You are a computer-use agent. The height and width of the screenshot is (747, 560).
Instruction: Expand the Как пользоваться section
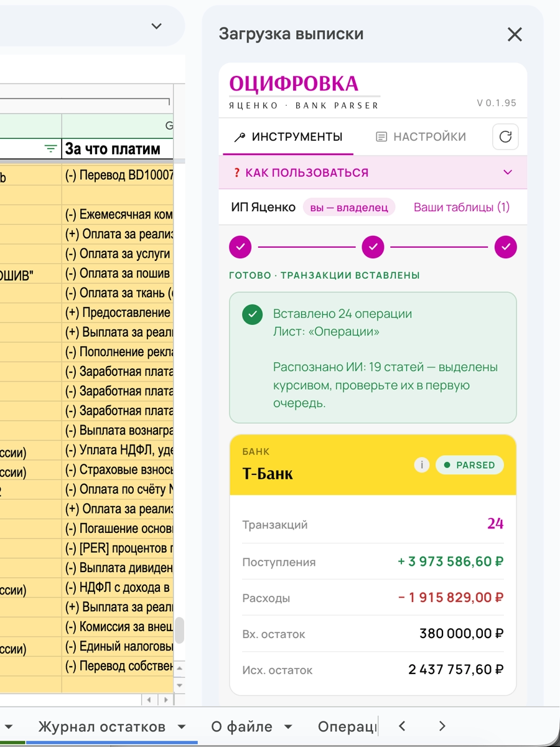coord(373,172)
